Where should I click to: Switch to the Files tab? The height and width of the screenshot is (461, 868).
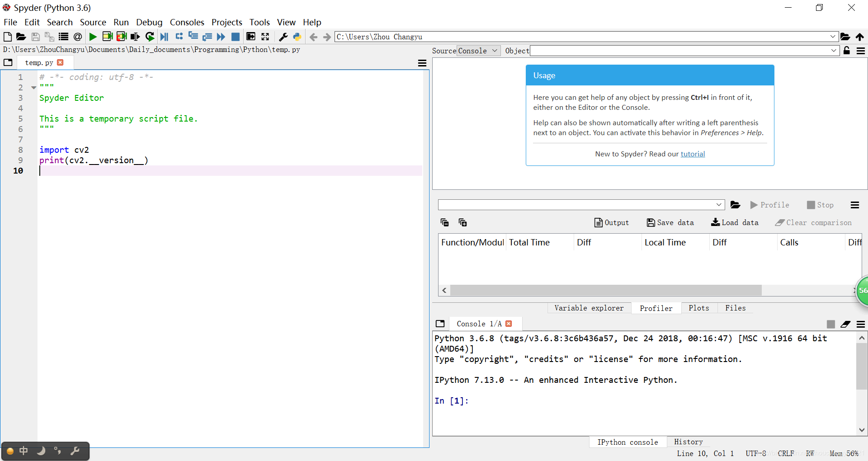click(736, 308)
